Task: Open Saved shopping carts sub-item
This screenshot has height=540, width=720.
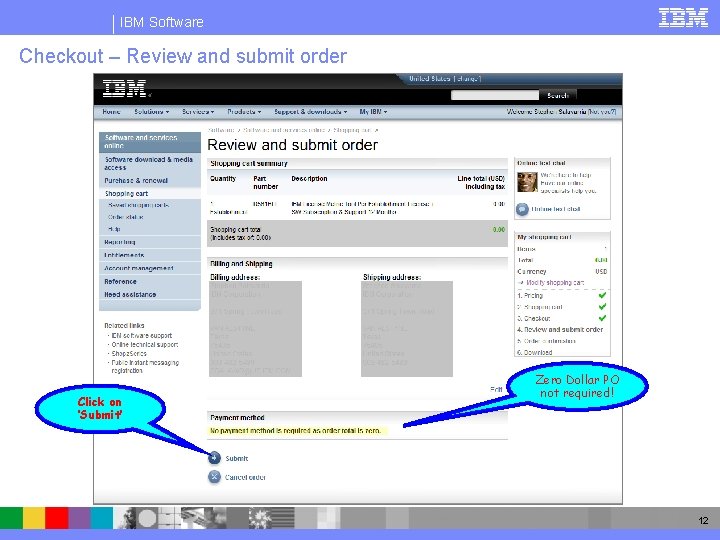Action: (138, 205)
